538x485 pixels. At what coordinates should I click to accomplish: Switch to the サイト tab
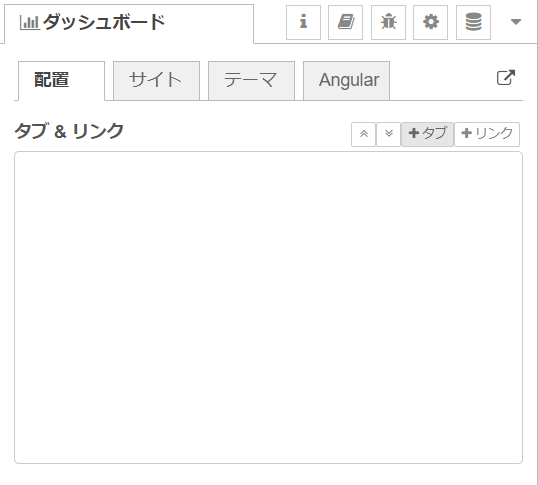click(156, 81)
